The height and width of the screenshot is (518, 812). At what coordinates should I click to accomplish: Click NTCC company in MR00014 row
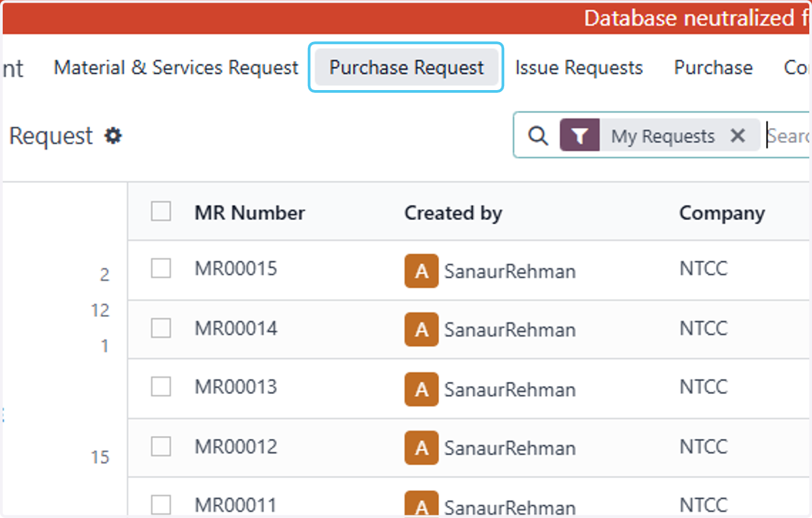click(x=704, y=328)
